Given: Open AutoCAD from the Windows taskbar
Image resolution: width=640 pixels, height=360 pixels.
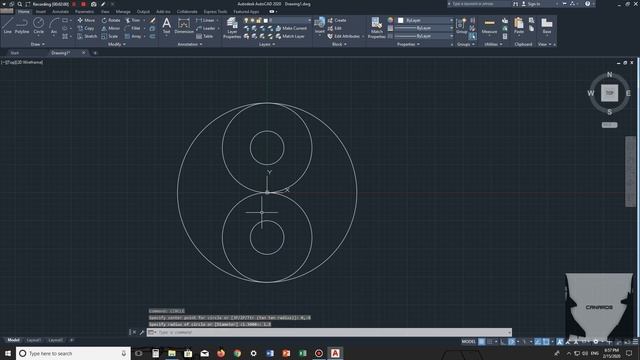Looking at the screenshot, I should tap(335, 353).
